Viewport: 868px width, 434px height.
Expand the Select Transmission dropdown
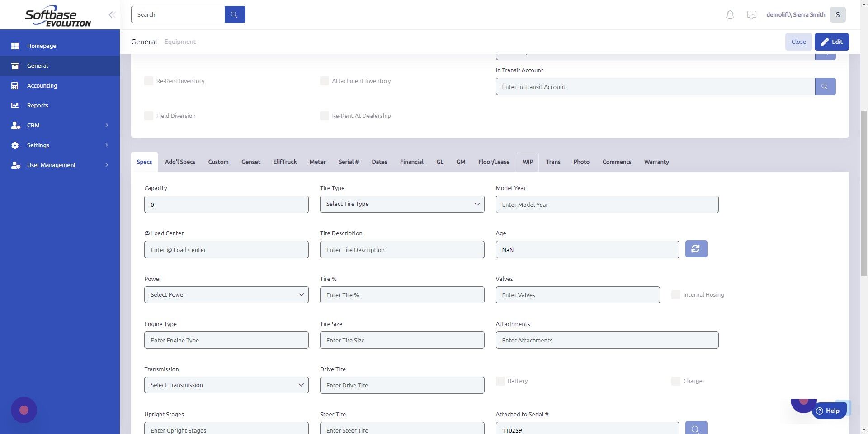pos(226,385)
